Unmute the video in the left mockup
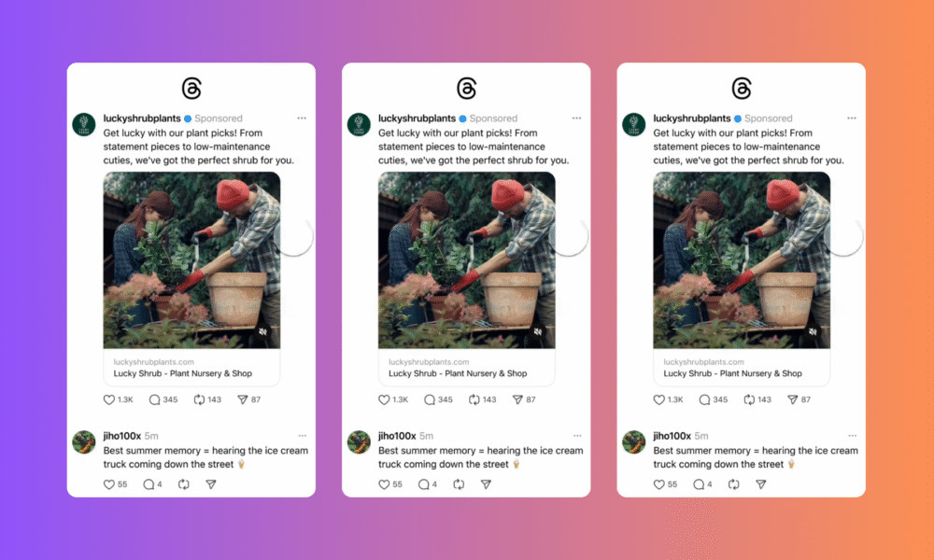 pos(262,331)
